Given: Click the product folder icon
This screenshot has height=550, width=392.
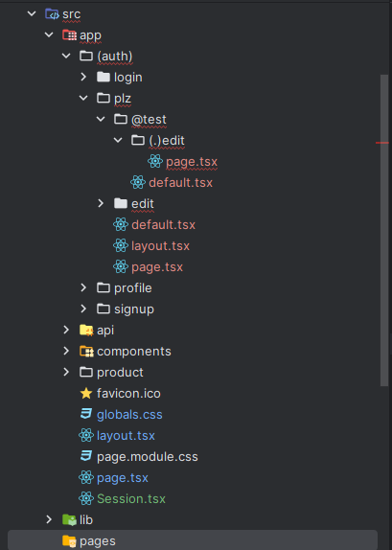Looking at the screenshot, I should click(x=86, y=372).
